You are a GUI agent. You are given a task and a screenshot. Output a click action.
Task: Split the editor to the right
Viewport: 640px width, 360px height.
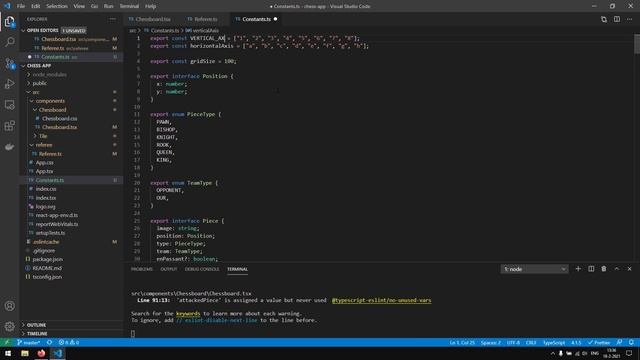617,19
